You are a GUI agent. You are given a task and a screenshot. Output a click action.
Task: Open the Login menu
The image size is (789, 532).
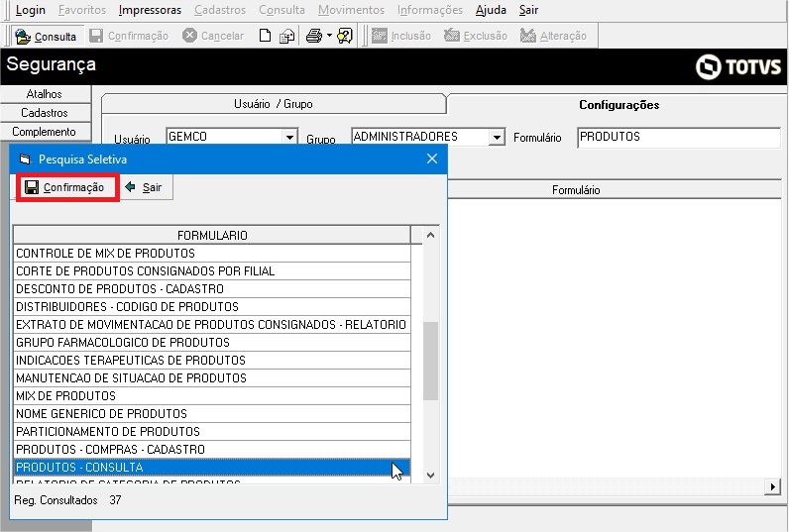point(30,10)
